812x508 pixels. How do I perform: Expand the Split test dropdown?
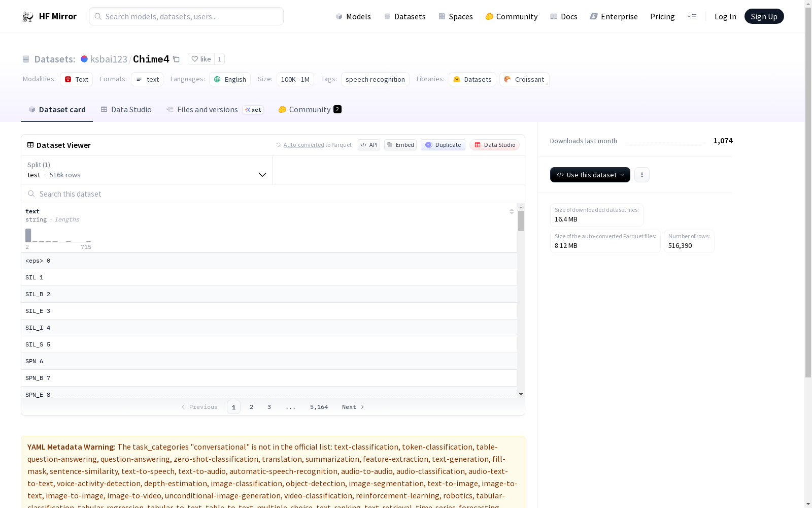click(x=147, y=170)
